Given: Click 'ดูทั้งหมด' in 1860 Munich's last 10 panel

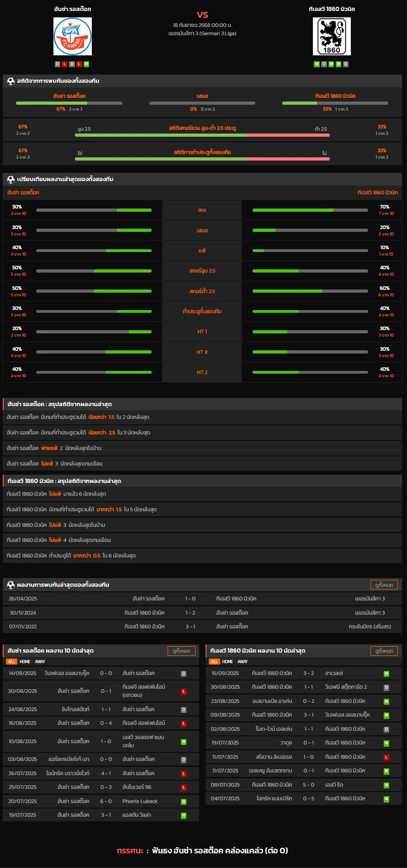Looking at the screenshot, I should click(x=384, y=651).
